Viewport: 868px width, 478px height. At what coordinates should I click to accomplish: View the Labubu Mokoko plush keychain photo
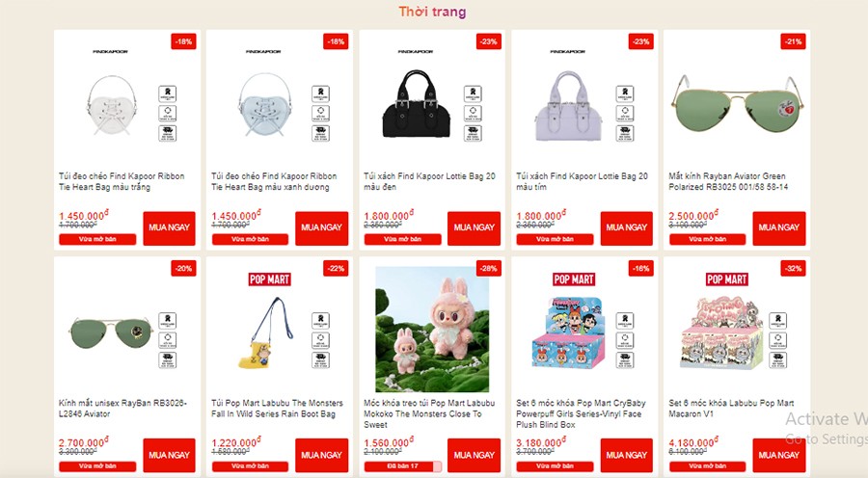(432, 330)
